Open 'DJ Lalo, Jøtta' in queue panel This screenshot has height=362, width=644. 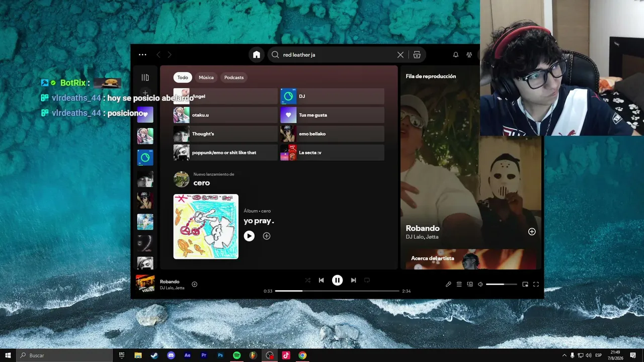click(x=421, y=237)
